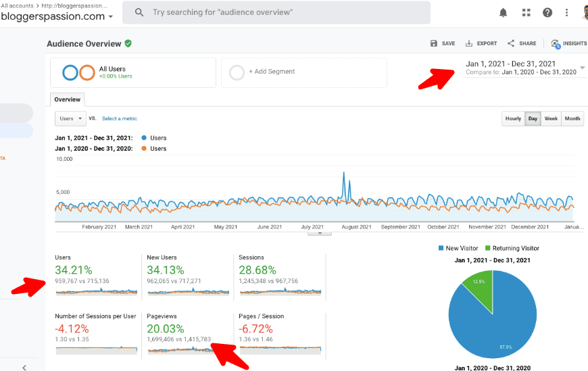This screenshot has width=588, height=371.
Task: Open the three-dot more options menu
Action: tap(566, 13)
